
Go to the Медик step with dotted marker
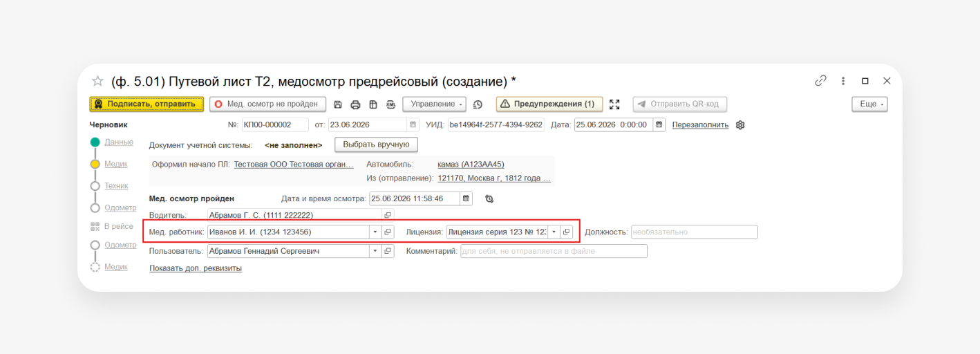116,267
